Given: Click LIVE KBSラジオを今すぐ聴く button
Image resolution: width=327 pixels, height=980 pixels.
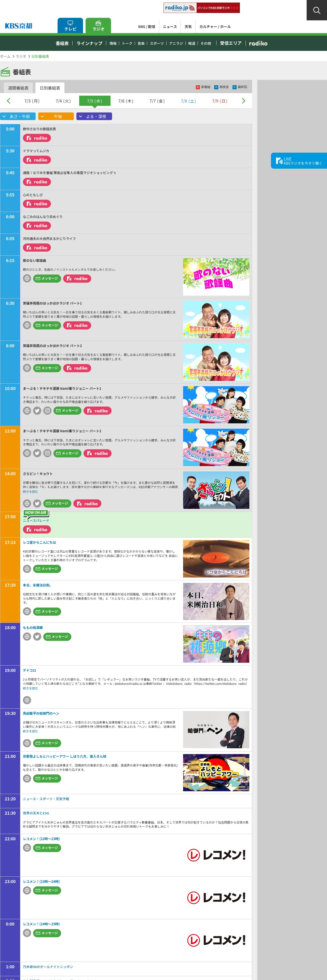Looking at the screenshot, I should coord(299,161).
